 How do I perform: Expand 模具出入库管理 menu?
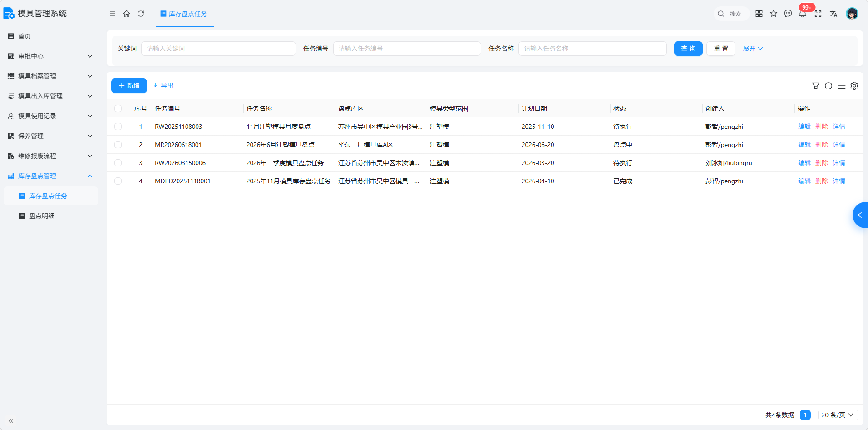point(51,96)
